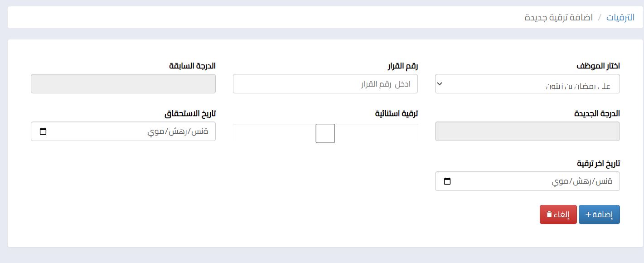Click the تاريخ الاستحقاق label

pyautogui.click(x=190, y=113)
